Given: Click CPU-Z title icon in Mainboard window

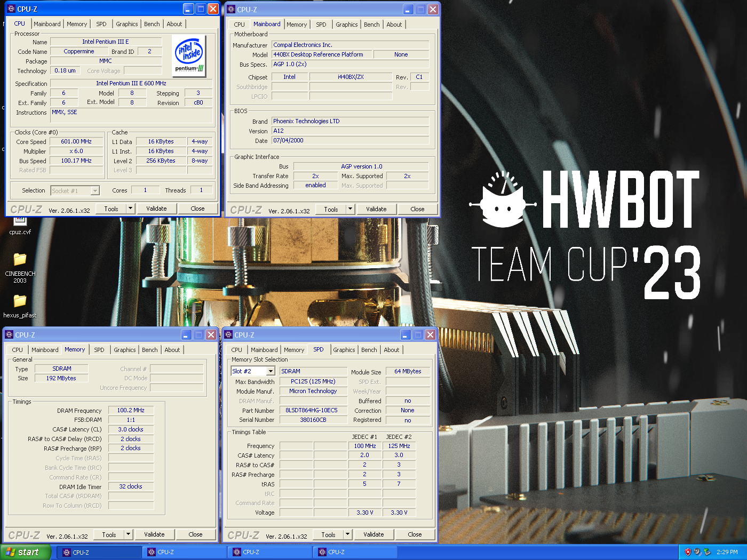Looking at the screenshot, I should point(231,10).
